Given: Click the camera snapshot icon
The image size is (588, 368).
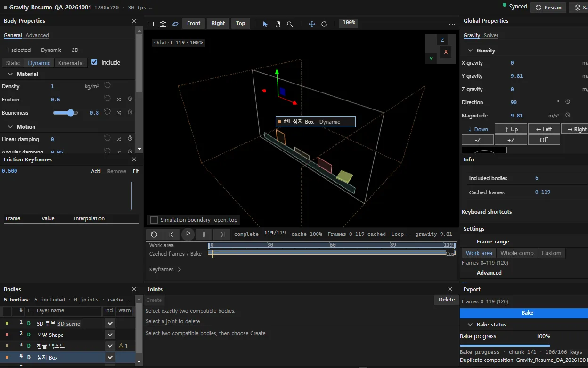Looking at the screenshot, I should click(x=163, y=24).
